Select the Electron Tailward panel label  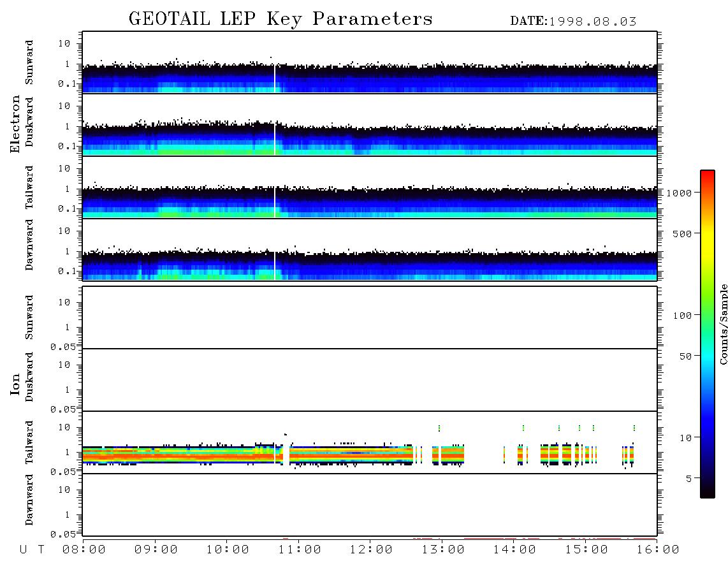pos(29,187)
